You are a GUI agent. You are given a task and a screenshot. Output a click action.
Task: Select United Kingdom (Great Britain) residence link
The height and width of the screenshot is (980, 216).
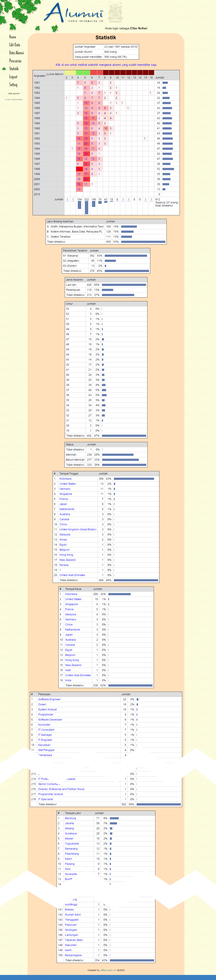[78, 529]
